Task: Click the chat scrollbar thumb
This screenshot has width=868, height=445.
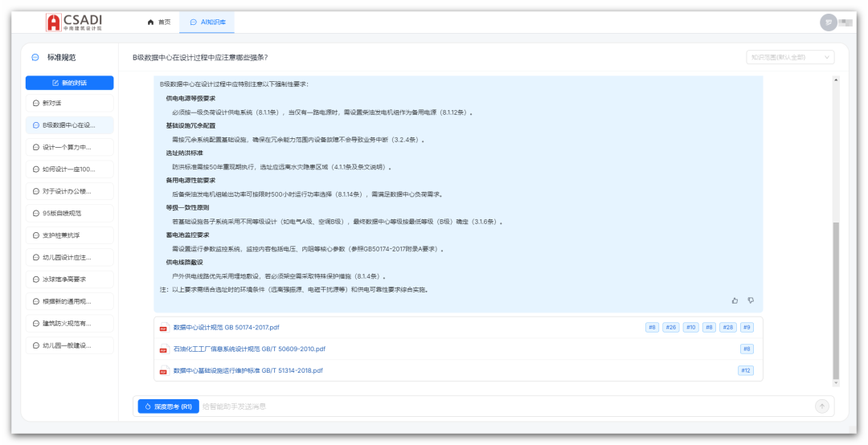Action: (x=836, y=301)
